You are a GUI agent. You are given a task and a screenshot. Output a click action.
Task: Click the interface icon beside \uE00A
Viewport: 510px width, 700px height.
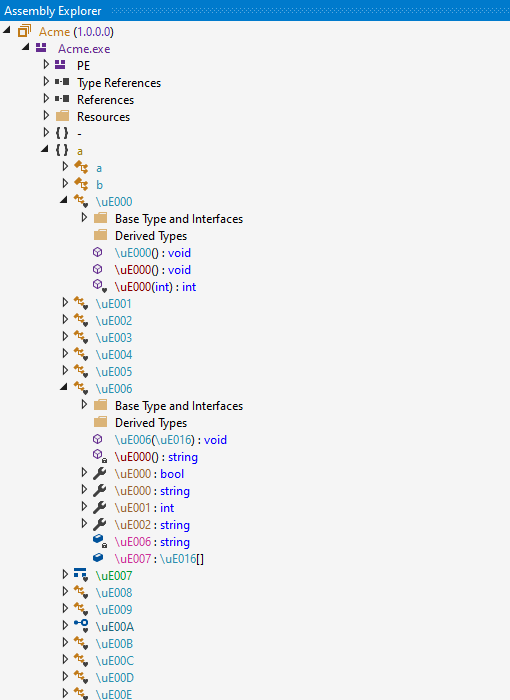pos(81,625)
